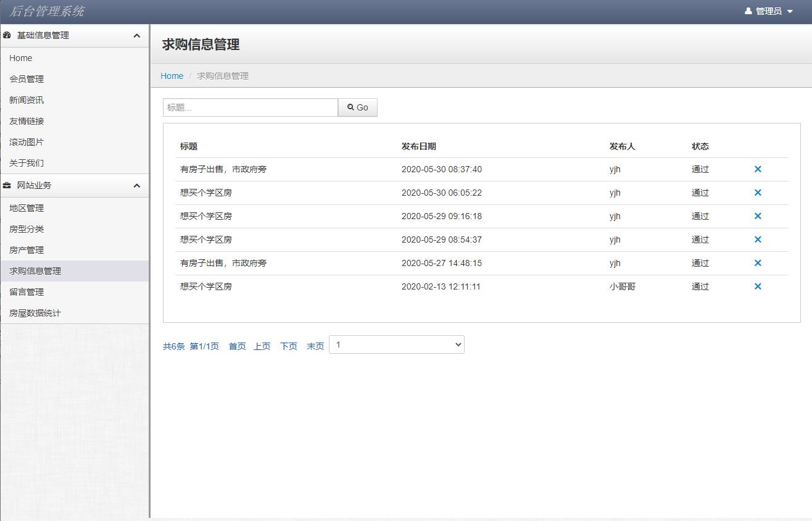
Task: Click the 标题 search input field
Action: (x=249, y=107)
